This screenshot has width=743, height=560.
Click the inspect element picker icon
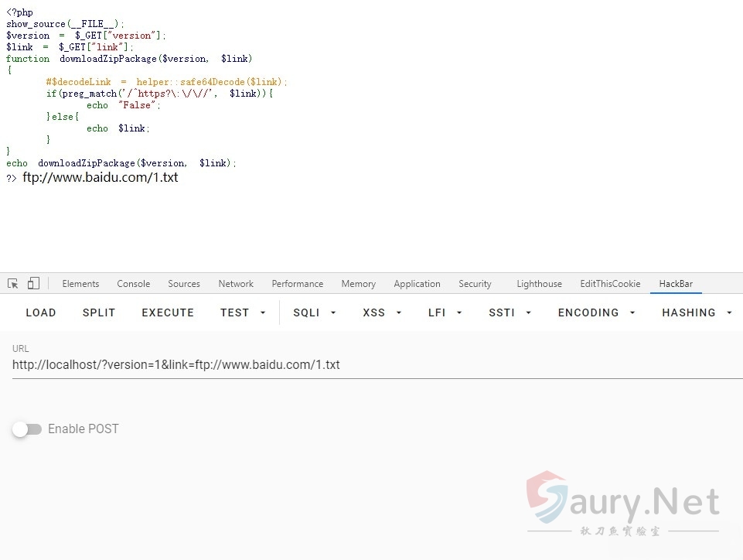(13, 284)
